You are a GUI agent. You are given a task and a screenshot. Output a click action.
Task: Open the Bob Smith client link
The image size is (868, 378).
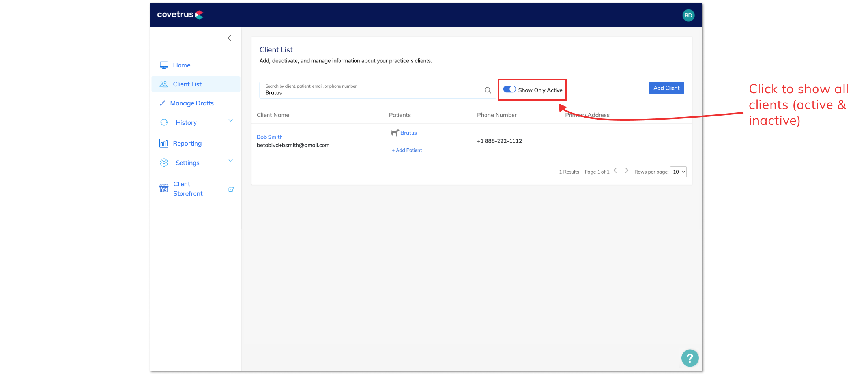[269, 137]
